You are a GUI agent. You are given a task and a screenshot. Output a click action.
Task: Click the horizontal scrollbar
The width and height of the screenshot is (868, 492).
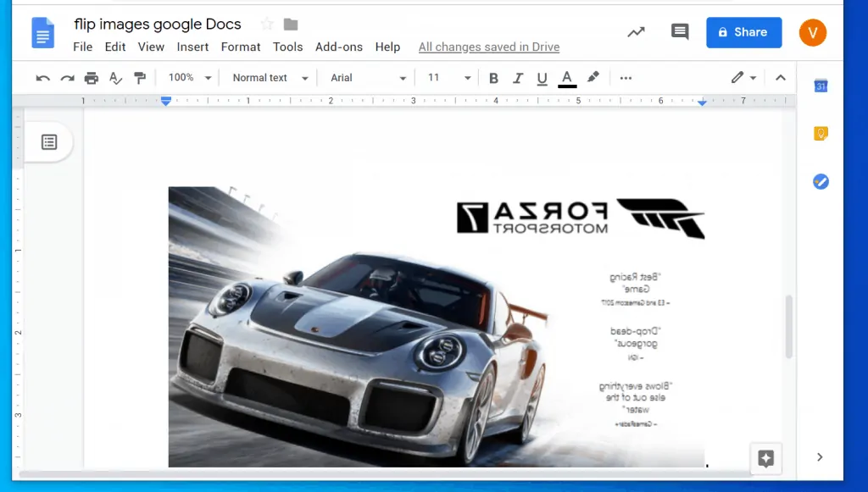click(387, 473)
